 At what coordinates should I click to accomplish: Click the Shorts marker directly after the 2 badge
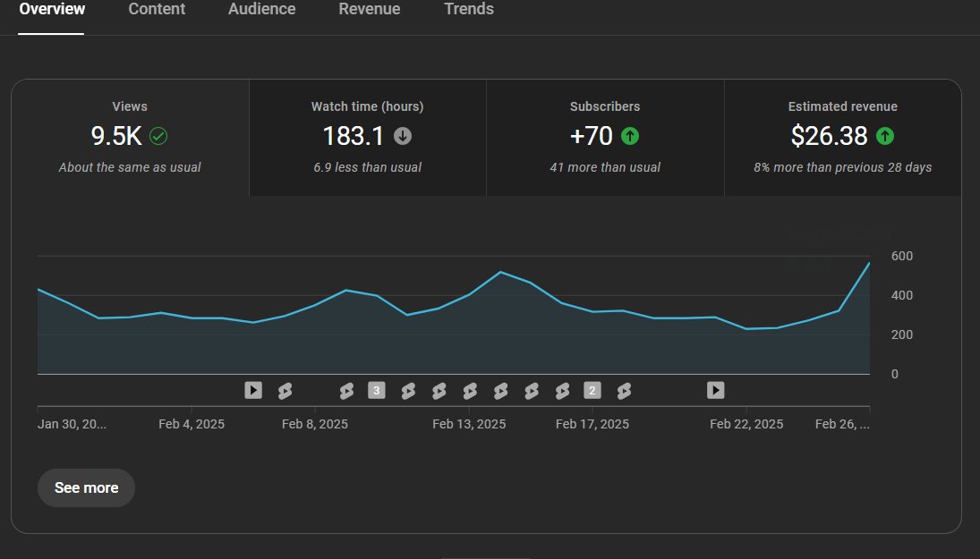coord(623,391)
